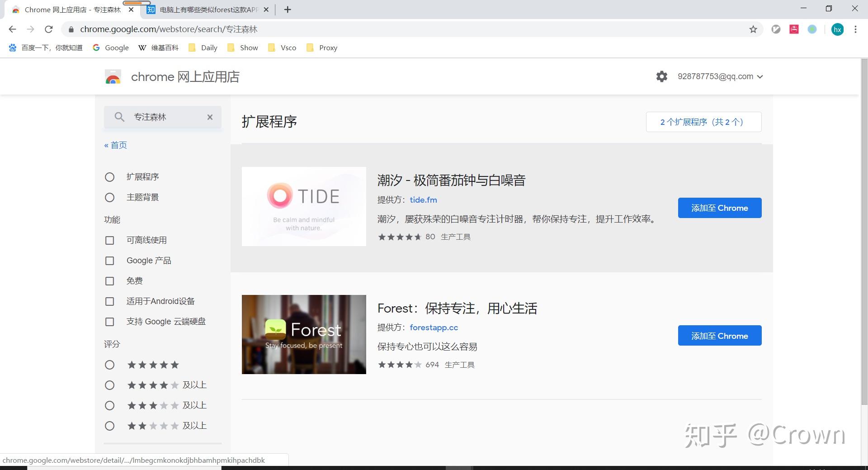
Task: Clear the search box text
Action: click(x=210, y=117)
